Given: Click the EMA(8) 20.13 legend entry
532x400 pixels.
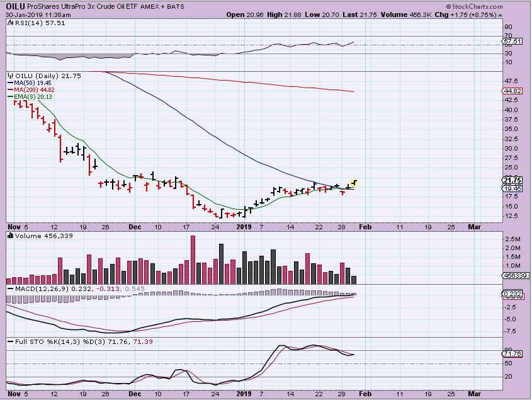Looking at the screenshot, I should pos(30,97).
